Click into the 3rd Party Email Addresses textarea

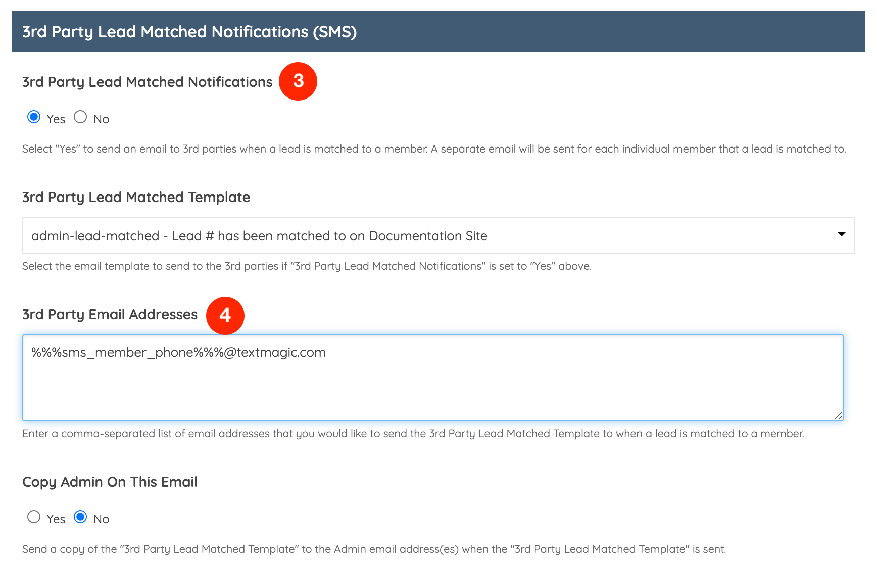432,378
